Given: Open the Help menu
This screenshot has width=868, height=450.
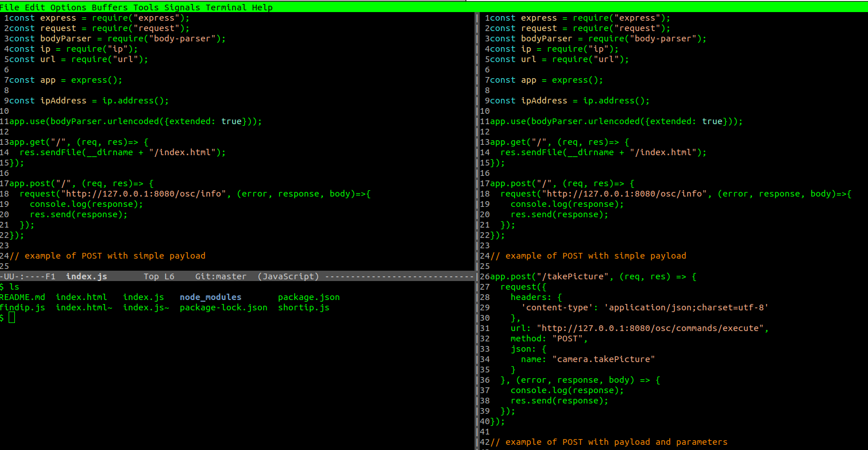Looking at the screenshot, I should tap(262, 7).
